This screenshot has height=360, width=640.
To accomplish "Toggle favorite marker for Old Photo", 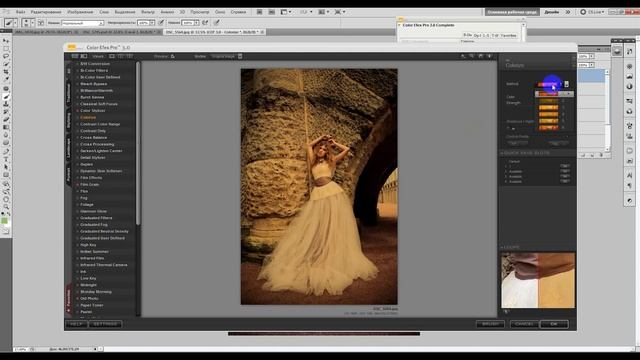I will tap(77, 298).
